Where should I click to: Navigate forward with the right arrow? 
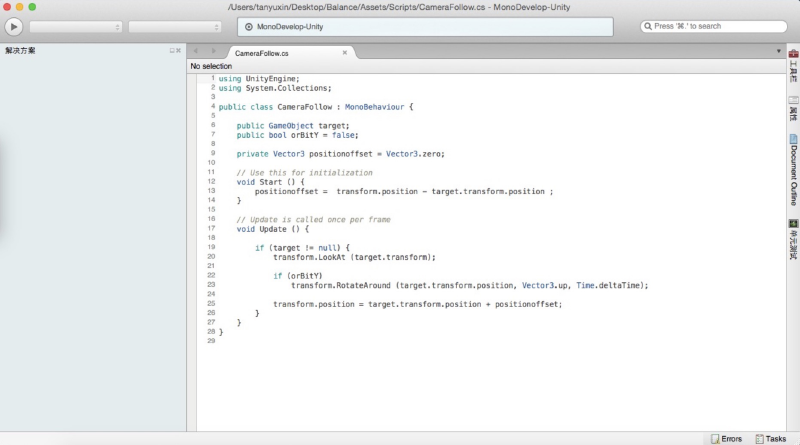211,50
